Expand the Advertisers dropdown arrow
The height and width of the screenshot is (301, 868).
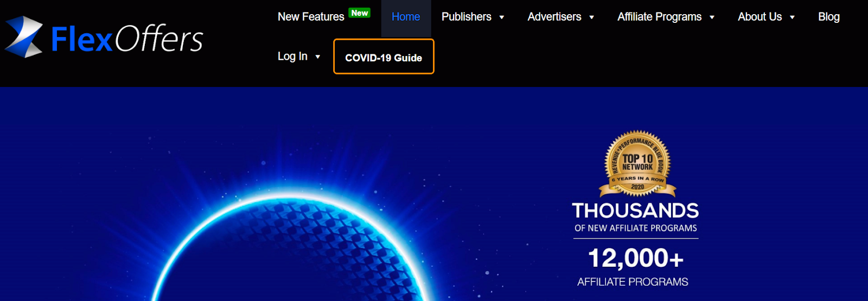tap(591, 17)
